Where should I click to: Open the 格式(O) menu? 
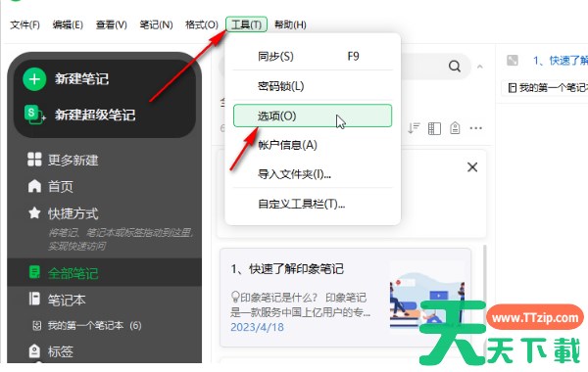click(x=202, y=24)
